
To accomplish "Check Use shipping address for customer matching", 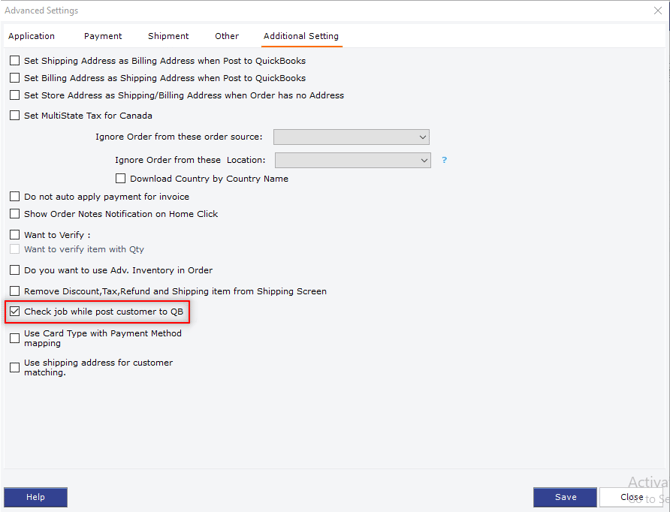I will (15, 368).
